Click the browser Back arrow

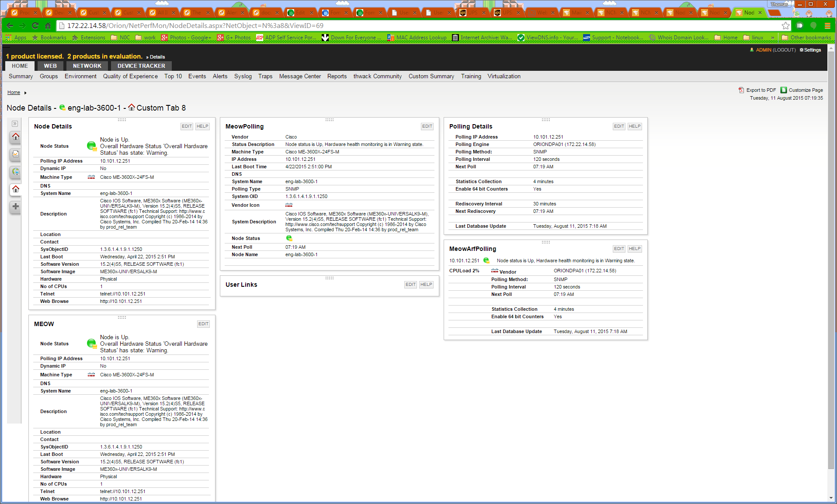10,26
